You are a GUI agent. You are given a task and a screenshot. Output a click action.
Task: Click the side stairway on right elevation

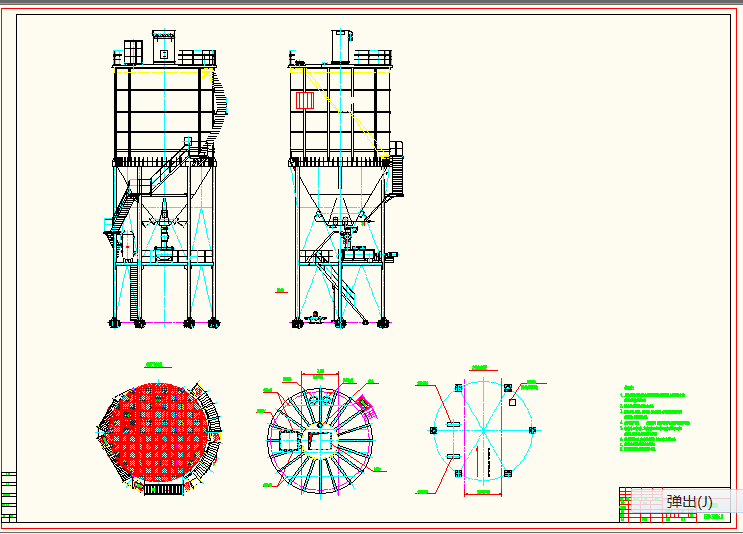tap(397, 172)
